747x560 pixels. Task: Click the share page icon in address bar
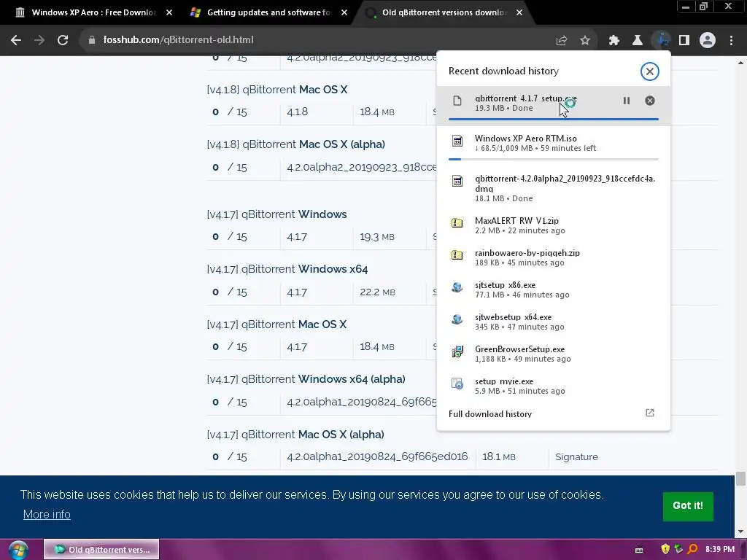click(x=562, y=41)
